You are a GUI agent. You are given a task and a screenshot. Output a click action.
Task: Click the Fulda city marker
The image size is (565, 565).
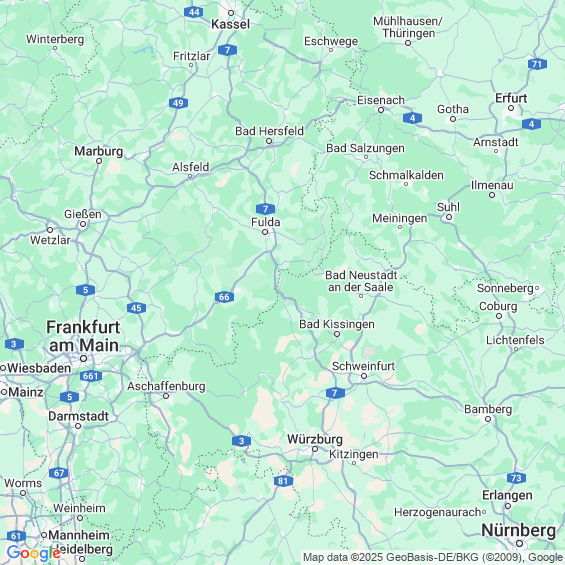(265, 232)
